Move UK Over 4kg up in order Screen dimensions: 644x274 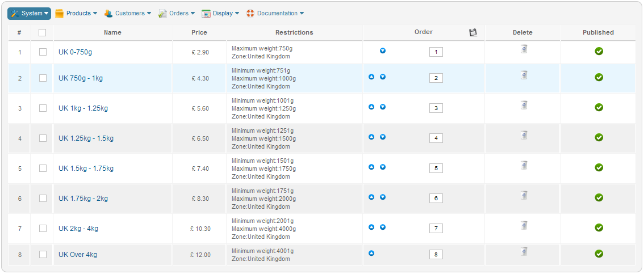(371, 253)
